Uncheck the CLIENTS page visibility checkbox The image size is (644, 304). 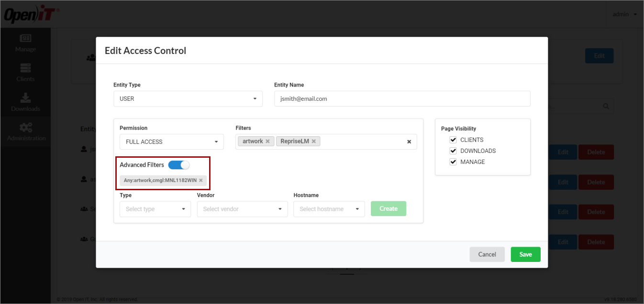pos(453,140)
